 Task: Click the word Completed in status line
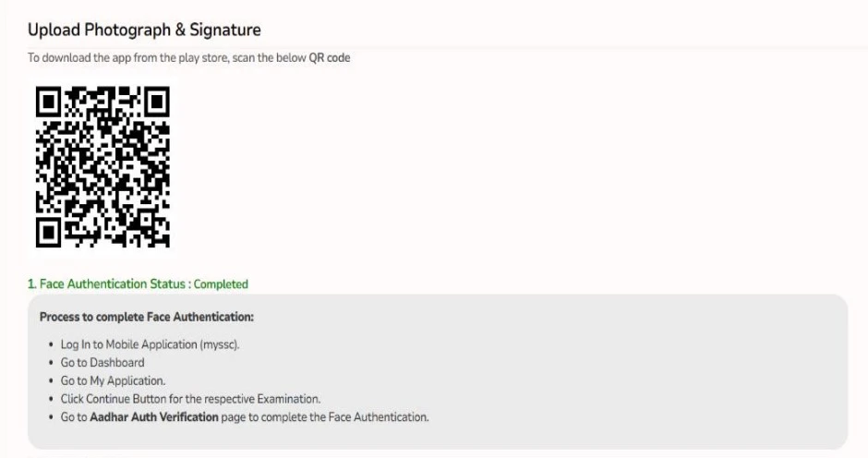point(221,284)
